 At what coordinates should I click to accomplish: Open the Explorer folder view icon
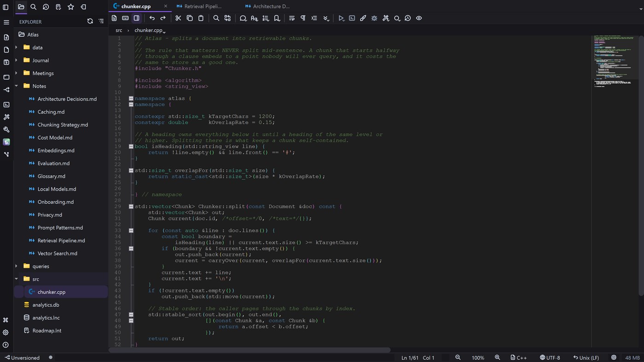coord(21,7)
